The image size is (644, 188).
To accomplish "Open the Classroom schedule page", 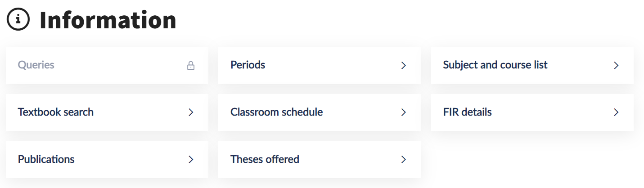I will tap(276, 112).
